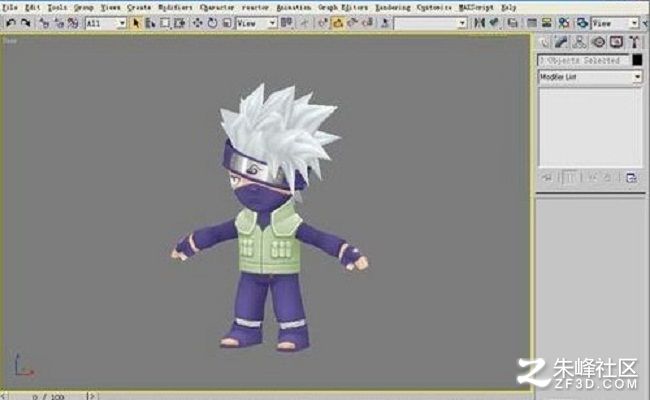The width and height of the screenshot is (650, 400).
Task: Toggle the highlighted Angle Snap button
Action: pos(338,23)
